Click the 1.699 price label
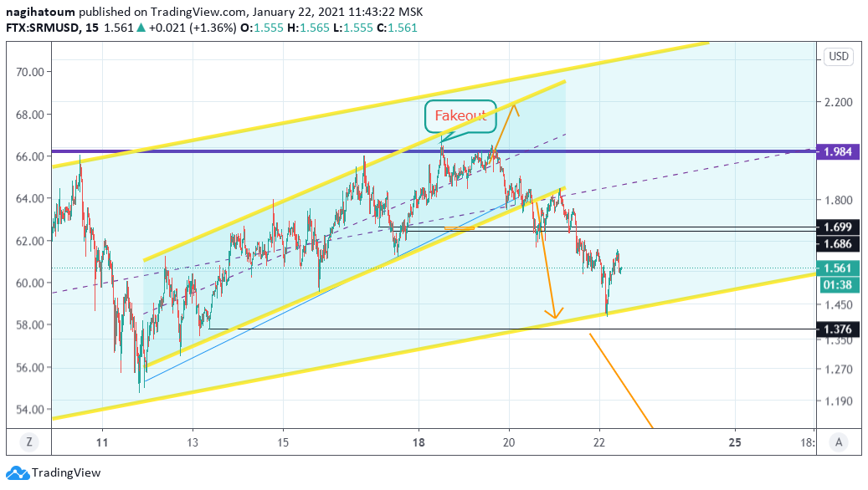868x490 pixels. pyautogui.click(x=838, y=227)
